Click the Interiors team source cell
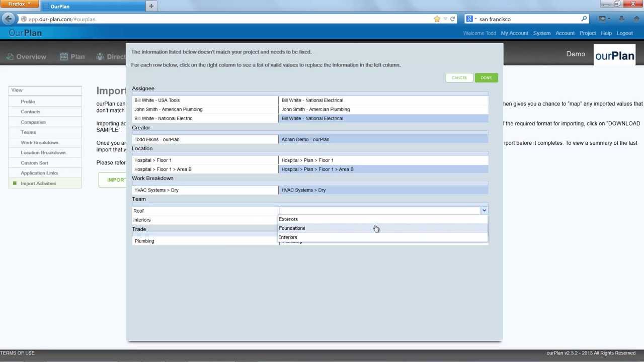This screenshot has height=362, width=644. 205,220
